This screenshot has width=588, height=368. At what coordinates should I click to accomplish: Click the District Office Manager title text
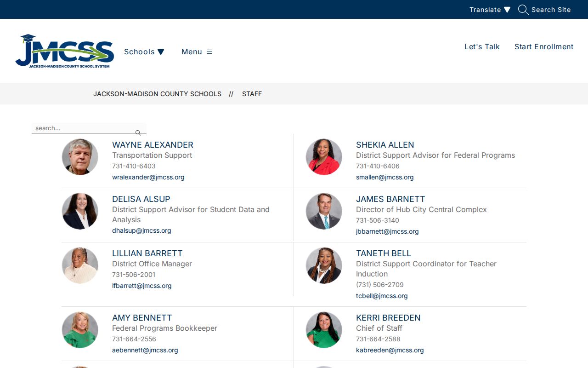coord(152,264)
